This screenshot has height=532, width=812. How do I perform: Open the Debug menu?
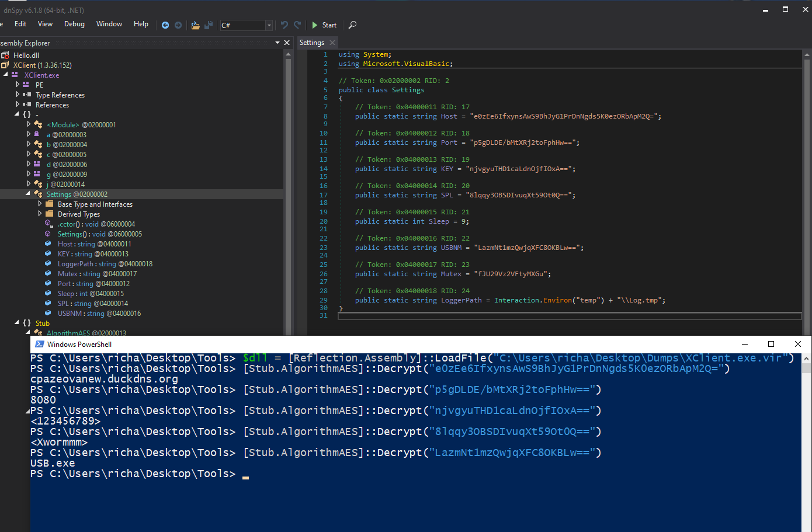point(74,24)
